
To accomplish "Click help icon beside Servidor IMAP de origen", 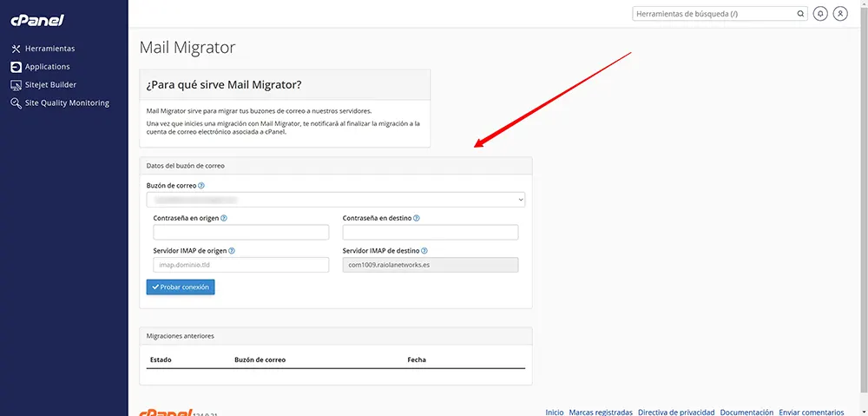I will (x=232, y=251).
